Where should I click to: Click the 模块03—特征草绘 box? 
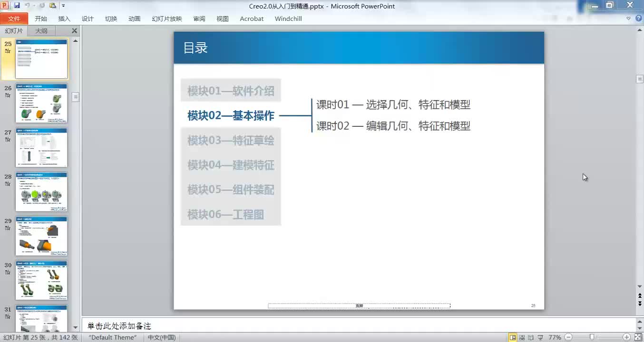(231, 140)
